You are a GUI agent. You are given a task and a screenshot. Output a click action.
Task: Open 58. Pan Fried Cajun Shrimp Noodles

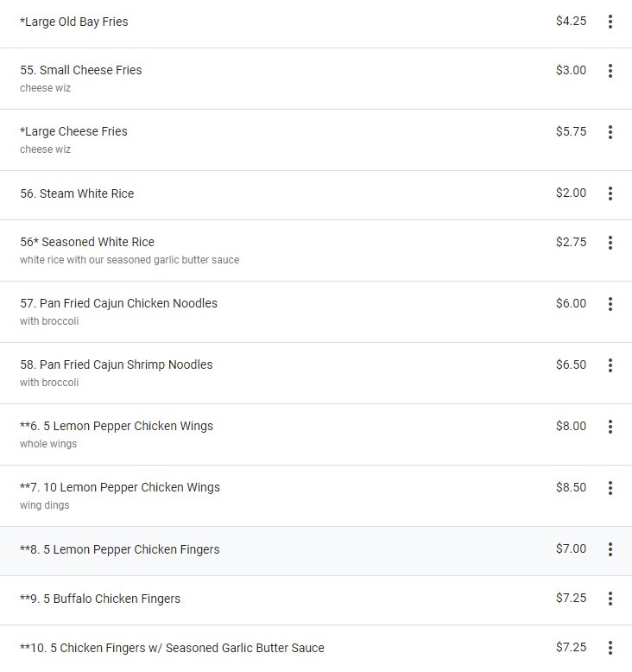click(116, 365)
